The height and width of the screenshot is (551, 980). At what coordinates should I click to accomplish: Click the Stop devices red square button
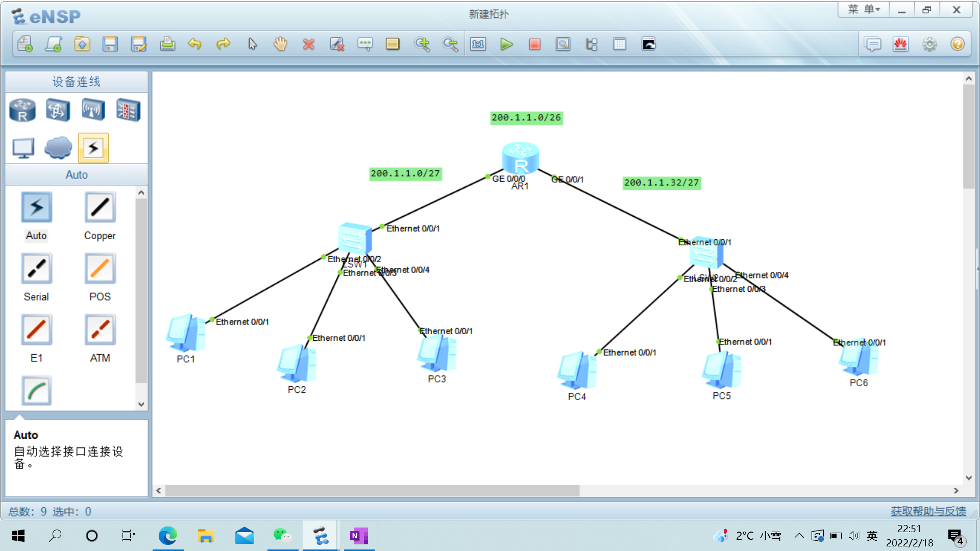pyautogui.click(x=534, y=44)
